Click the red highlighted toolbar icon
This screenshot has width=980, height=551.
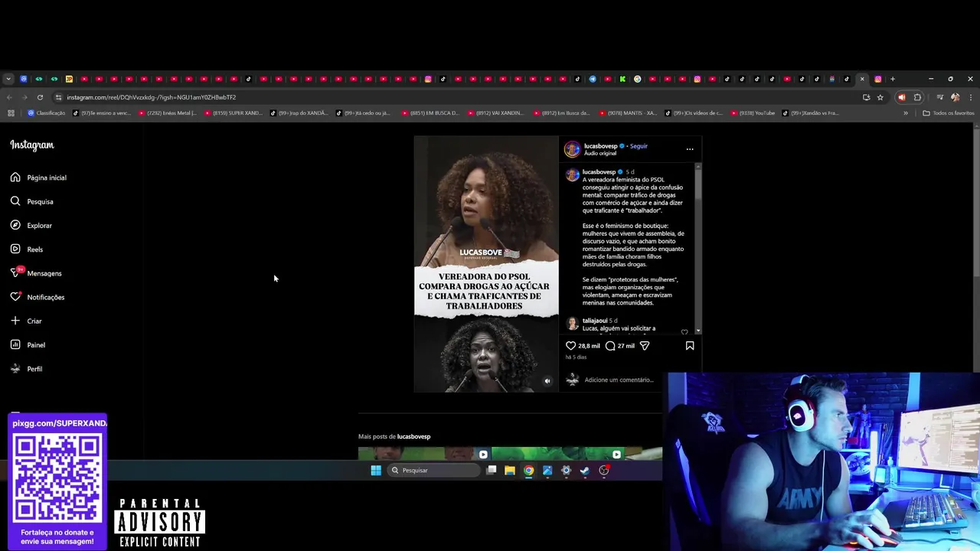(x=901, y=97)
